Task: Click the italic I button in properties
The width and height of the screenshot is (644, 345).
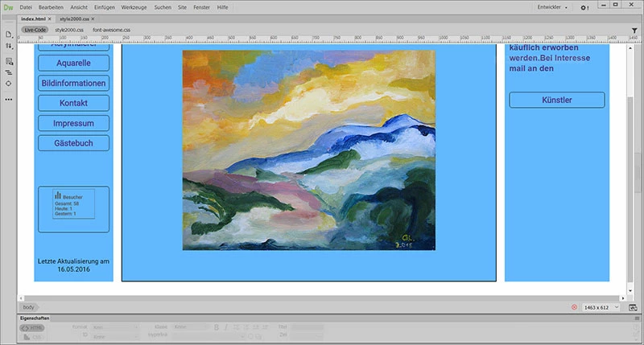Action: (x=226, y=327)
